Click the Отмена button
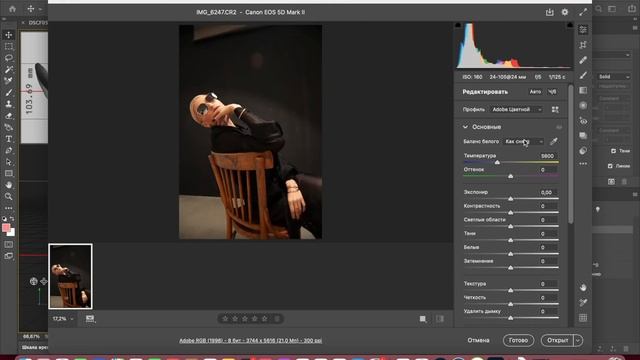640x360 pixels. [478, 340]
